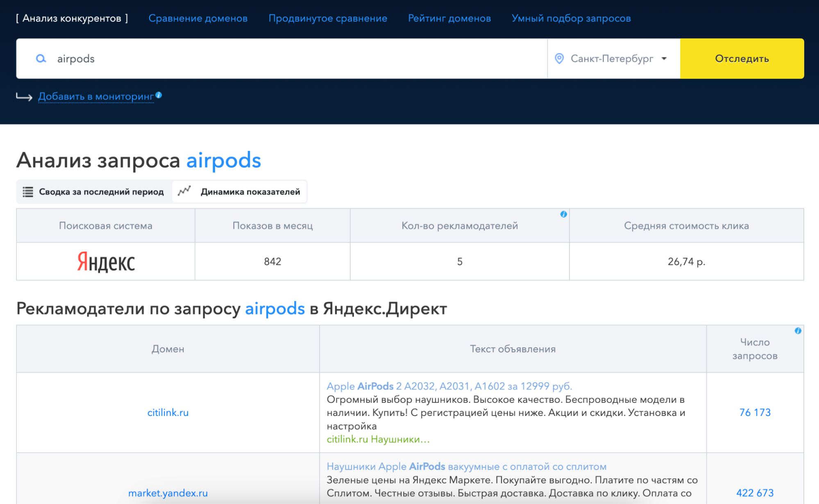Screen dimensions: 819x504
Task: Click the list icon on Сводка tab
Action: (28, 192)
